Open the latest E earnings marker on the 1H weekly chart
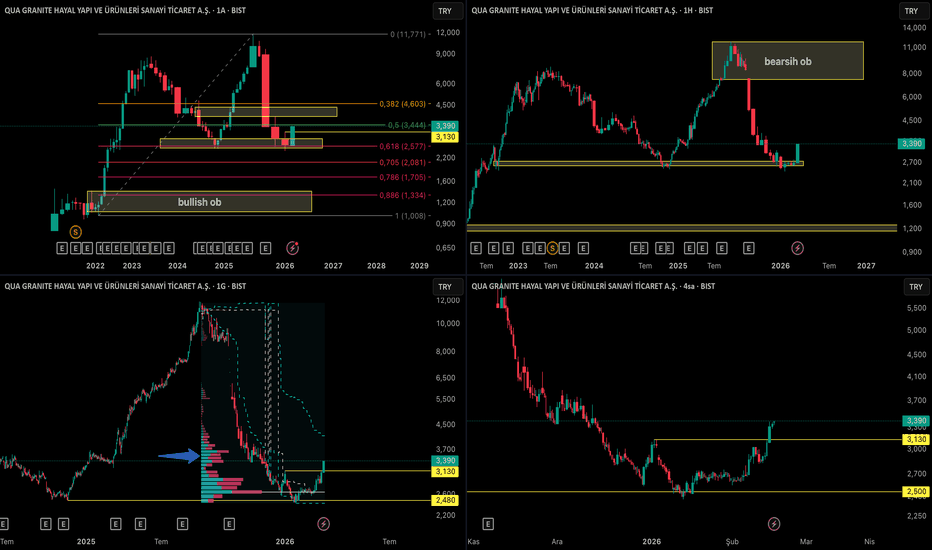Viewport: 932px width, 550px height. point(749,248)
